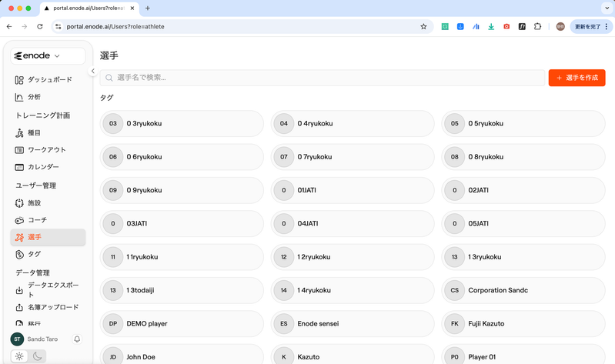615x364 pixels.
Task: View site information icon in address bar
Action: (58, 27)
